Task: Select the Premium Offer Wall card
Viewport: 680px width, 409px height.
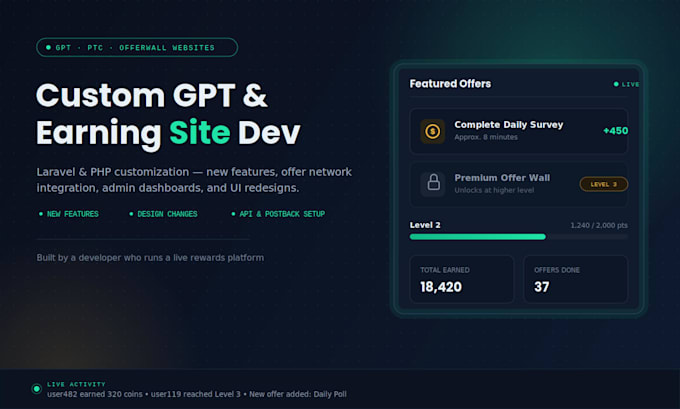Action: tap(519, 184)
